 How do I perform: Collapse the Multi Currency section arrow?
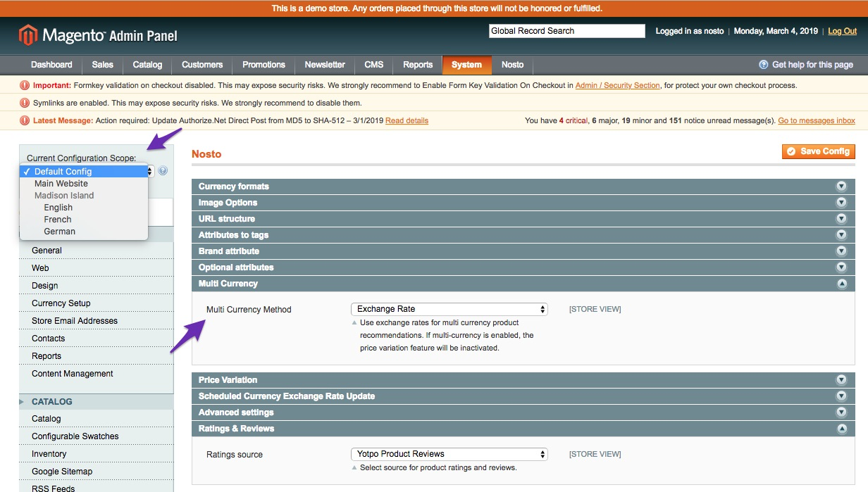tap(841, 284)
